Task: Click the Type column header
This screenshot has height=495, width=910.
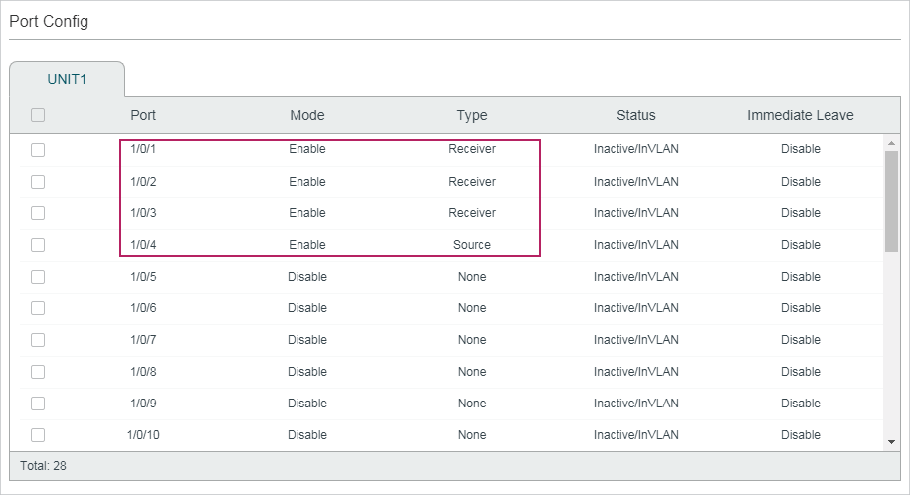Action: 472,115
